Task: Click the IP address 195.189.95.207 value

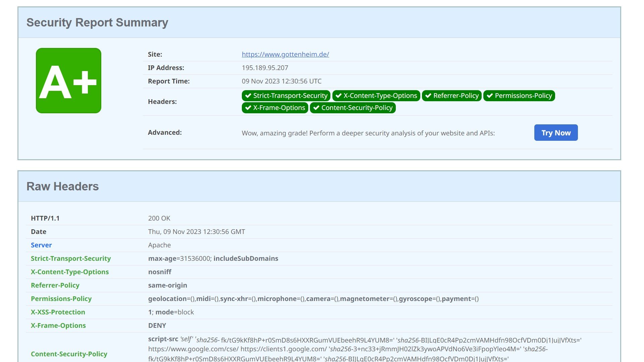Action: point(265,68)
